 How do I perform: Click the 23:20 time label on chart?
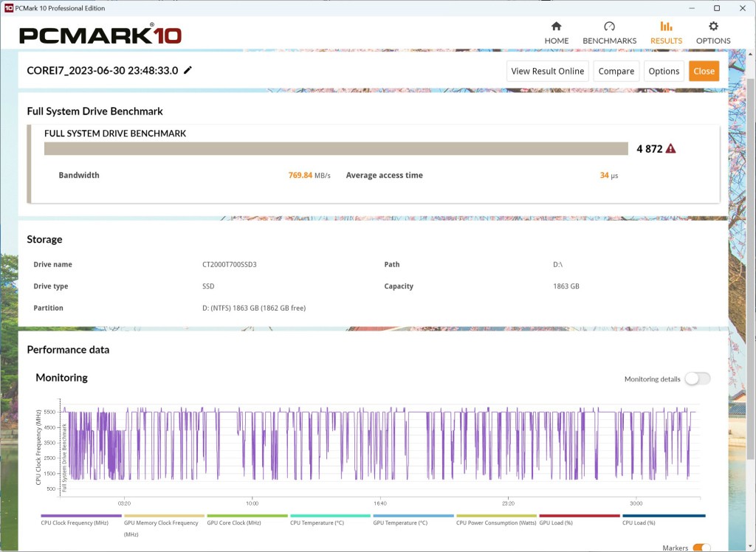508,503
